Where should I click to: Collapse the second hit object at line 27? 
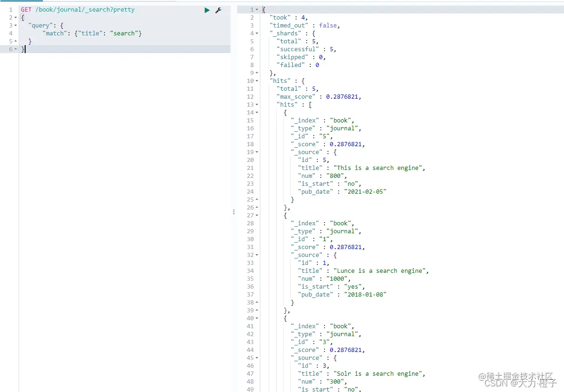pyautogui.click(x=257, y=216)
